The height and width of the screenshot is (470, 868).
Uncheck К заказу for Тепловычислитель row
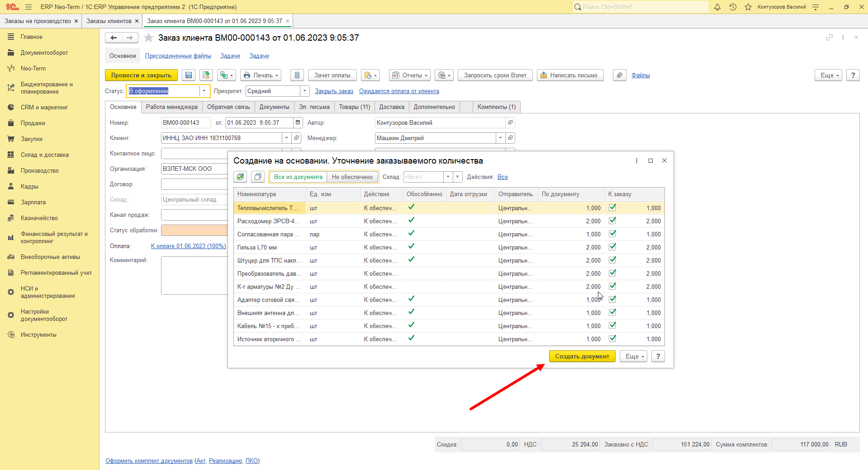coord(612,208)
